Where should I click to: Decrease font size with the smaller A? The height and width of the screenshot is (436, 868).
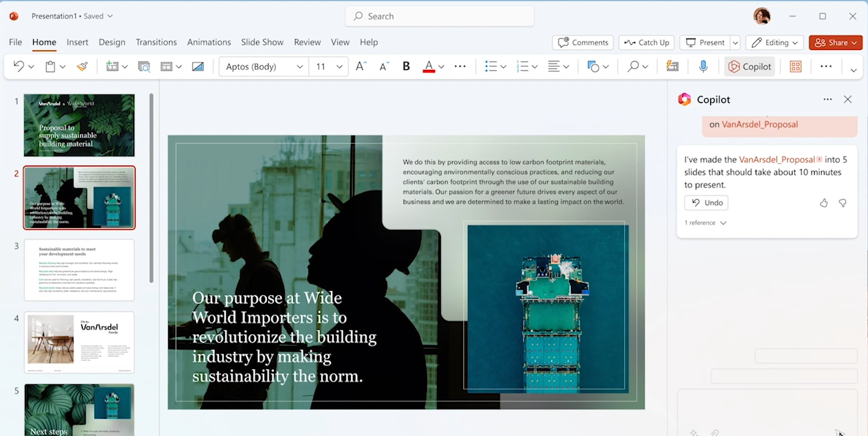click(x=384, y=66)
